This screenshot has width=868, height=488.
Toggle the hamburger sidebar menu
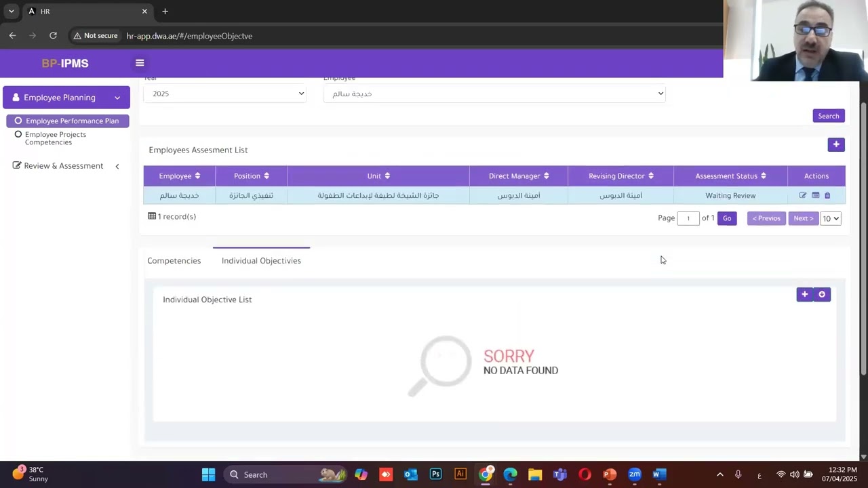coord(140,63)
